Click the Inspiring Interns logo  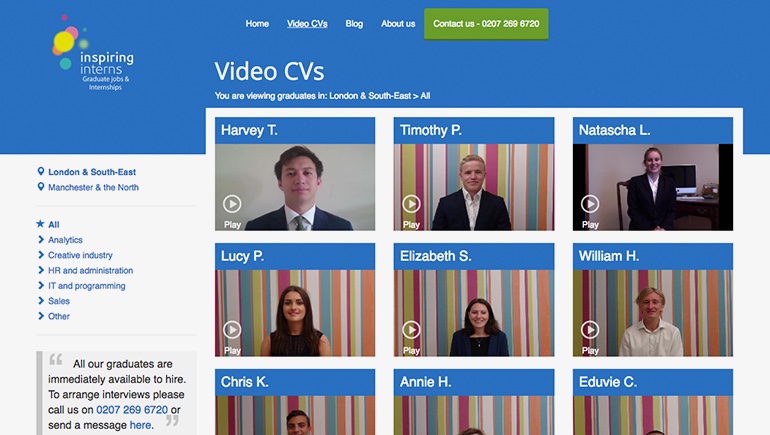pyautogui.click(x=93, y=53)
